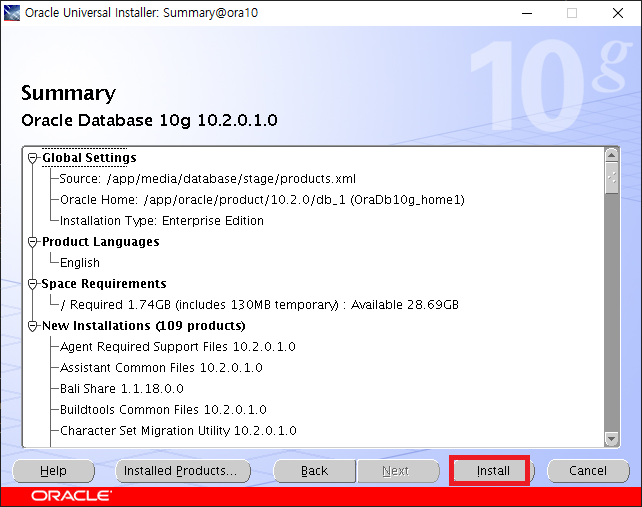Select the Source products.xml row
642x507 pixels.
click(208, 179)
